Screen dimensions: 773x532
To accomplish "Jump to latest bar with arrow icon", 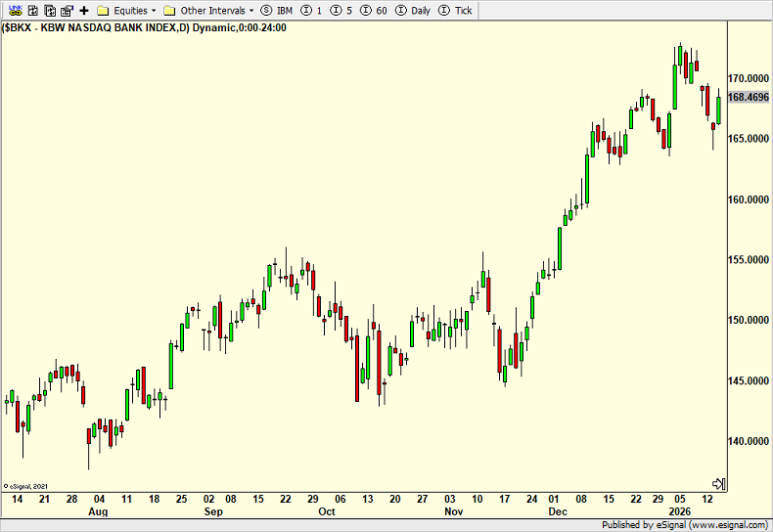I will click(x=717, y=484).
